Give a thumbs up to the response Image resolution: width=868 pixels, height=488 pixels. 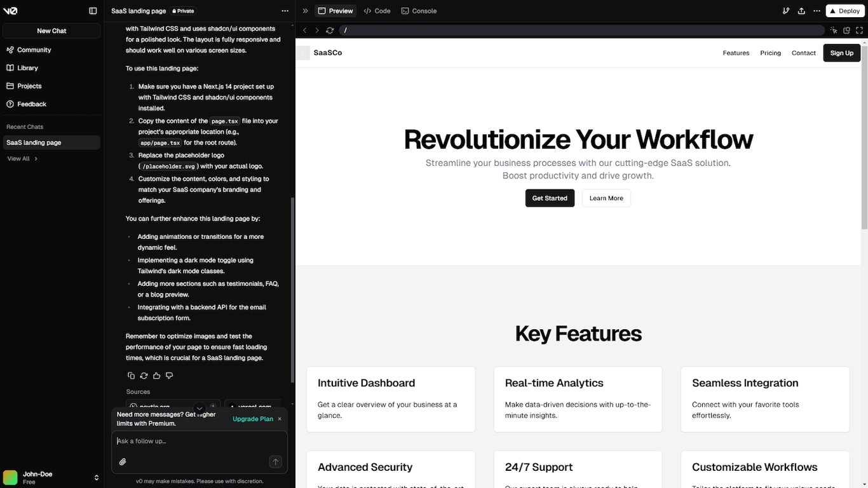click(156, 376)
